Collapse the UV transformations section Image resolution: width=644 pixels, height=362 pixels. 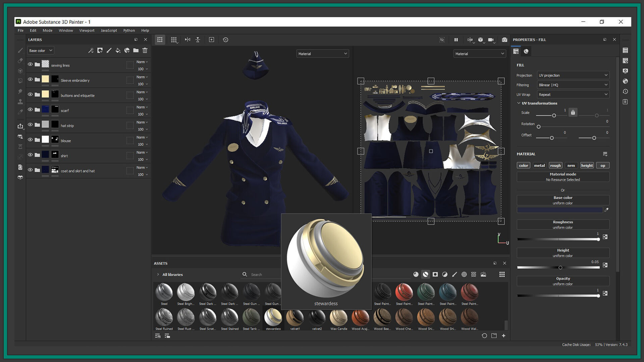(x=519, y=103)
